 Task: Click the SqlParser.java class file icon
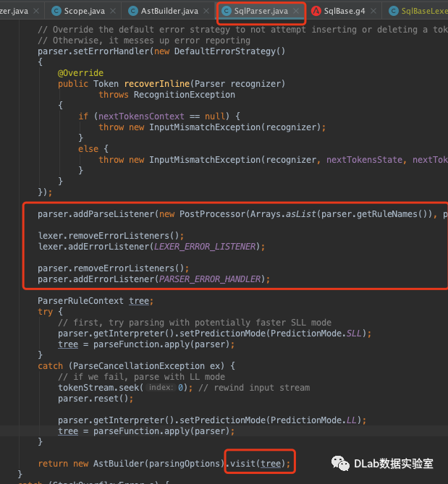click(227, 11)
